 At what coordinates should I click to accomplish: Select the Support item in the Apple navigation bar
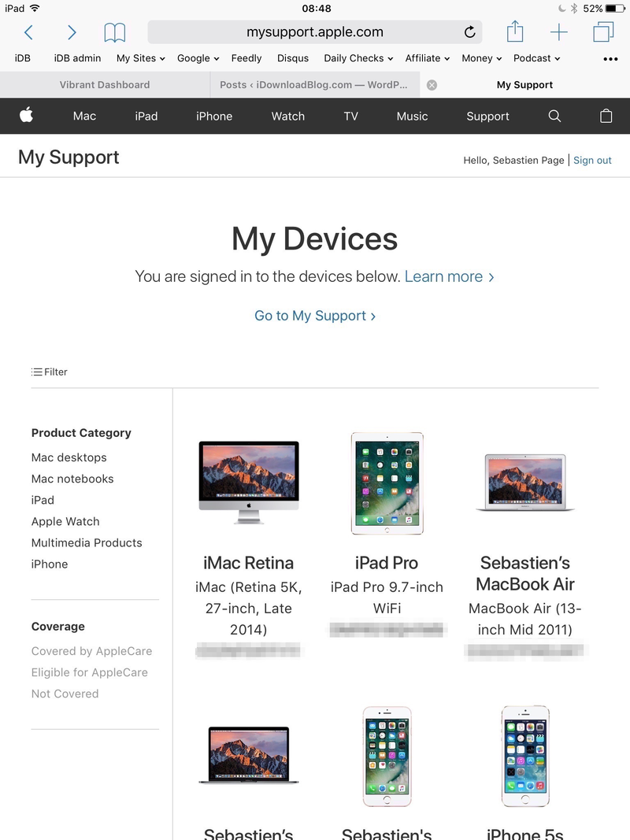click(487, 117)
